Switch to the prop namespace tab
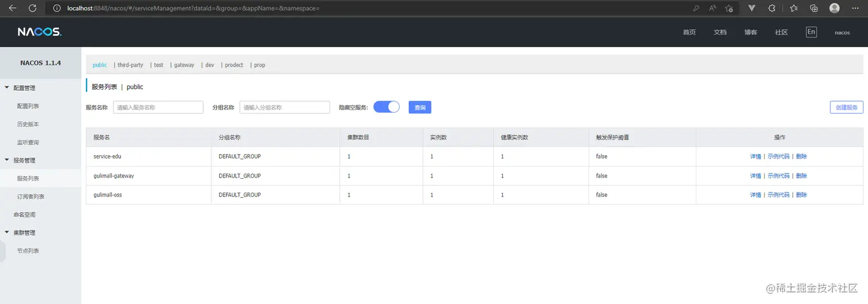This screenshot has width=868, height=304. (x=259, y=65)
